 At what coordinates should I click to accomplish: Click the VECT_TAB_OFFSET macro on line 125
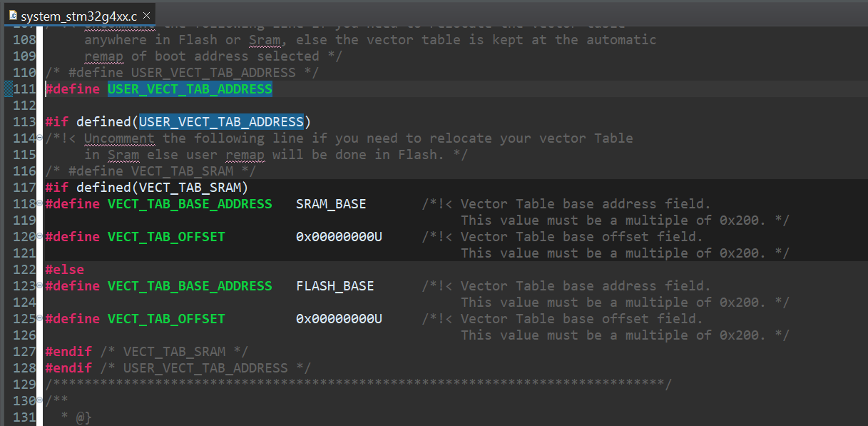pyautogui.click(x=166, y=319)
